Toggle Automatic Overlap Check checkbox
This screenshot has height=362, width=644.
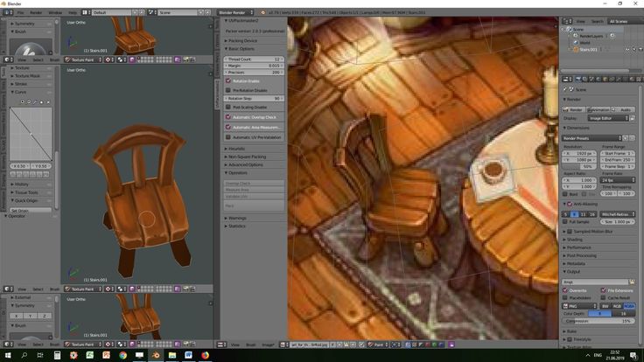pos(228,117)
